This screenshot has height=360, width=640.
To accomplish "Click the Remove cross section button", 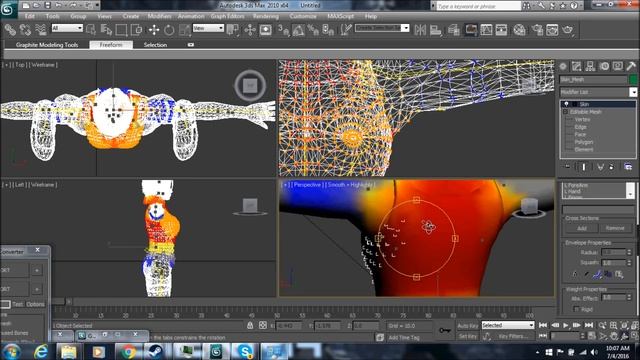I will tap(615, 229).
